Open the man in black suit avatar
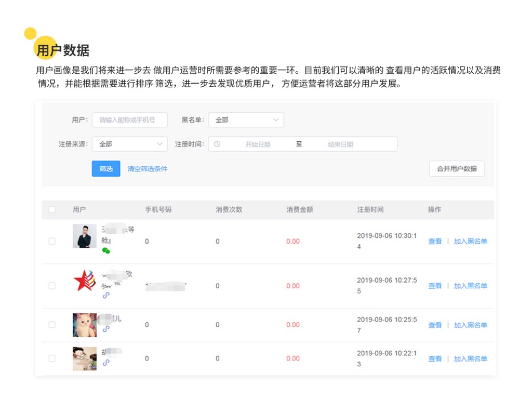Screen dimensions: 532x399 85,236
